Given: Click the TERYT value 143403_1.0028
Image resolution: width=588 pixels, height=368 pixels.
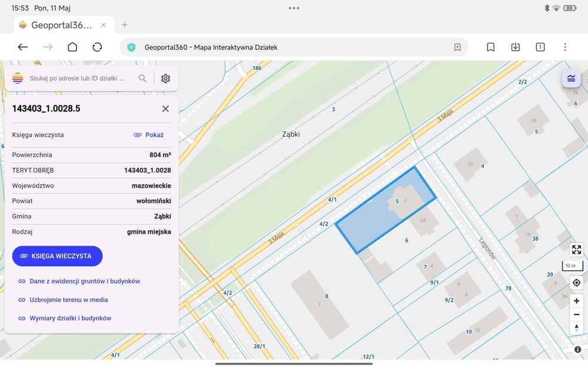Looking at the screenshot, I should [x=148, y=170].
